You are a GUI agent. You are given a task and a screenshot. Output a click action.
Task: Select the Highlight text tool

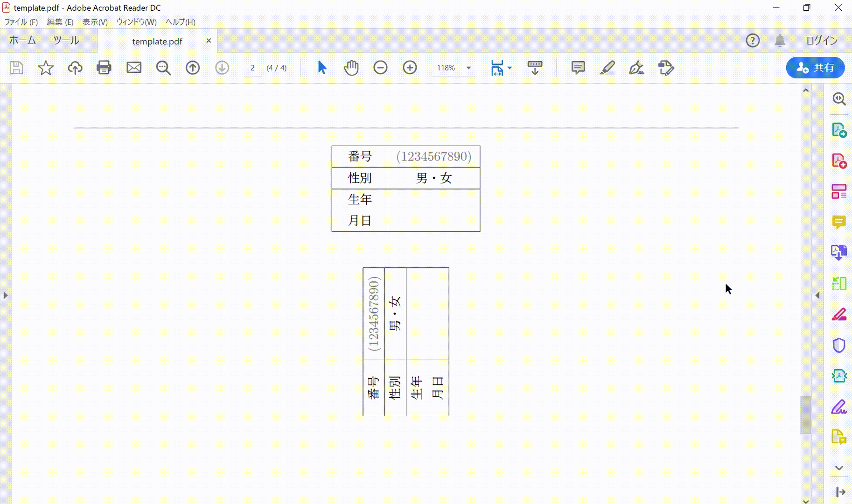tap(608, 68)
